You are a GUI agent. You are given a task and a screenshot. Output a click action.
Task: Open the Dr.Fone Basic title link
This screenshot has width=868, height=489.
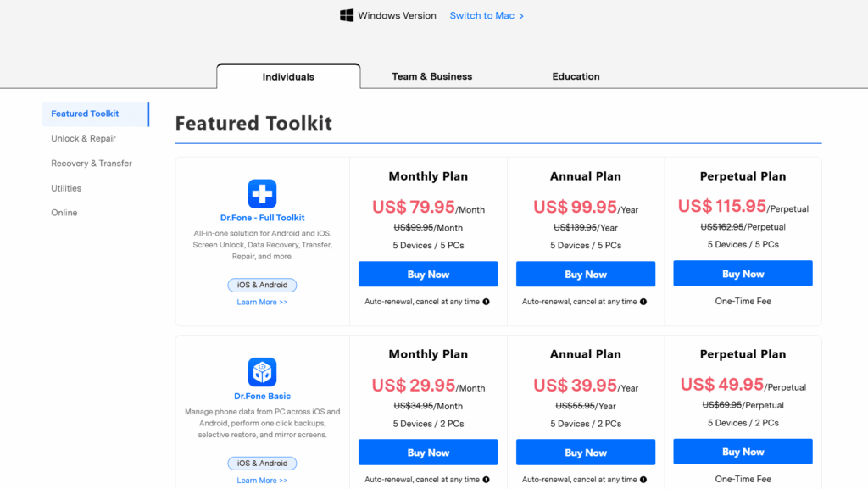263,396
